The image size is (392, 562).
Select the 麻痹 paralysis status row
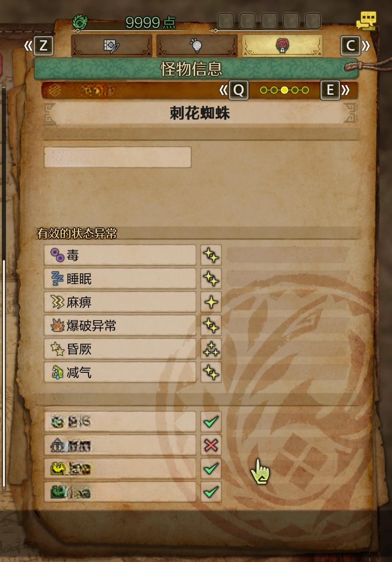click(x=120, y=302)
